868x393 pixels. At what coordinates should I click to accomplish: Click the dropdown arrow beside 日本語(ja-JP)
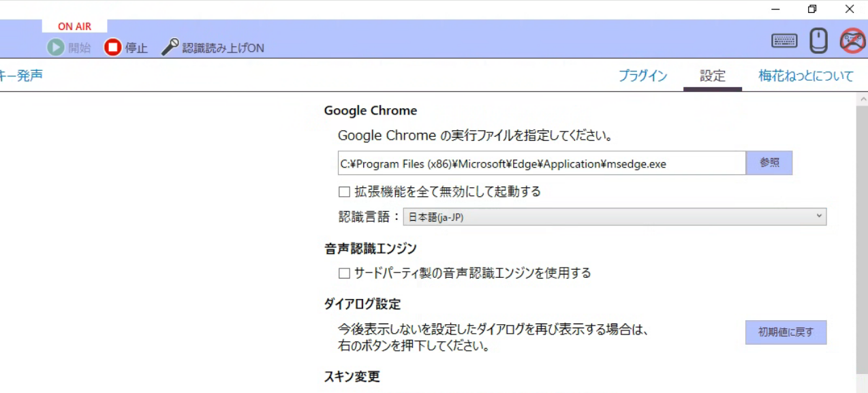(x=818, y=217)
